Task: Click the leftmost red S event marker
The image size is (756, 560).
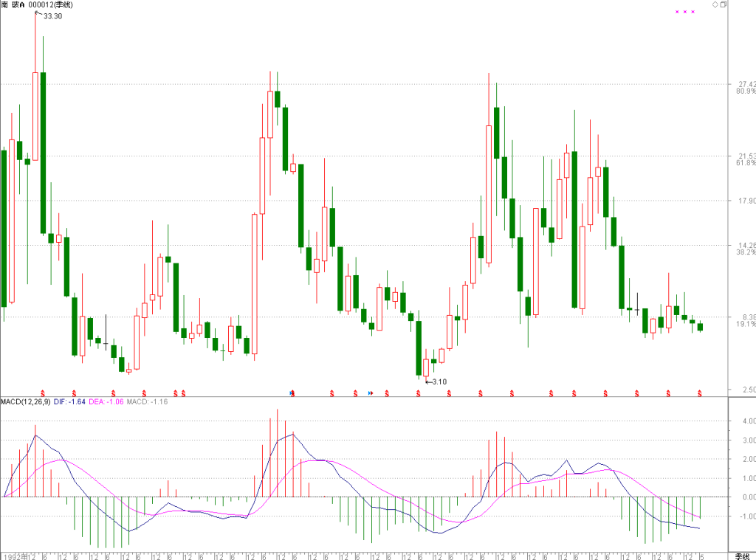Action: click(x=43, y=394)
